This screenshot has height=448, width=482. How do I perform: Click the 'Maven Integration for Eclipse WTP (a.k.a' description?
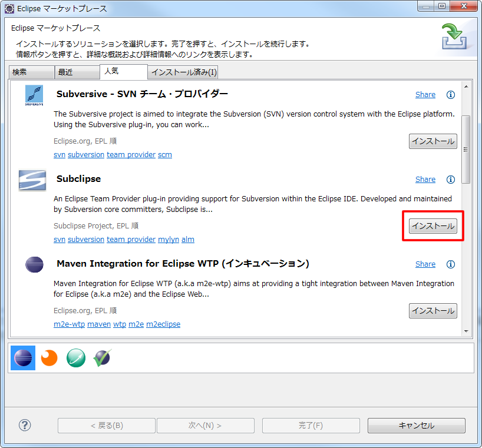(254, 288)
